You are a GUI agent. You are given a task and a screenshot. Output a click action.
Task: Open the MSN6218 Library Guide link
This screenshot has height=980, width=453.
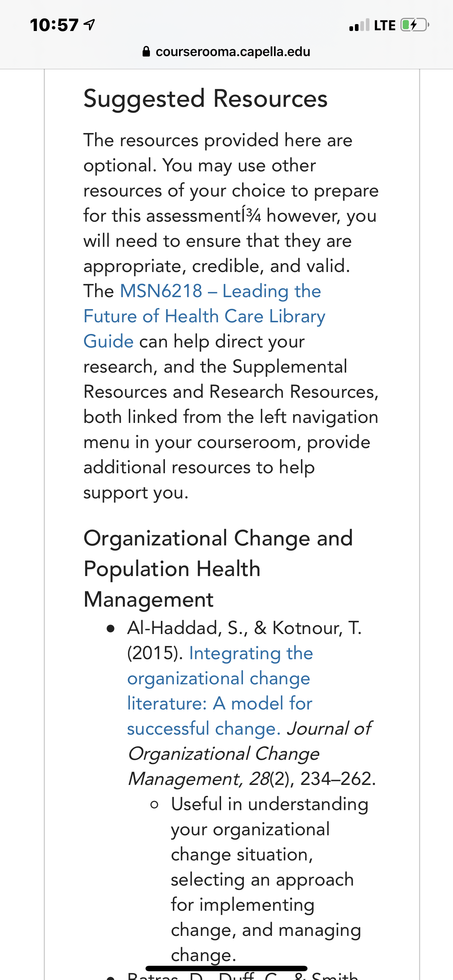(x=204, y=316)
